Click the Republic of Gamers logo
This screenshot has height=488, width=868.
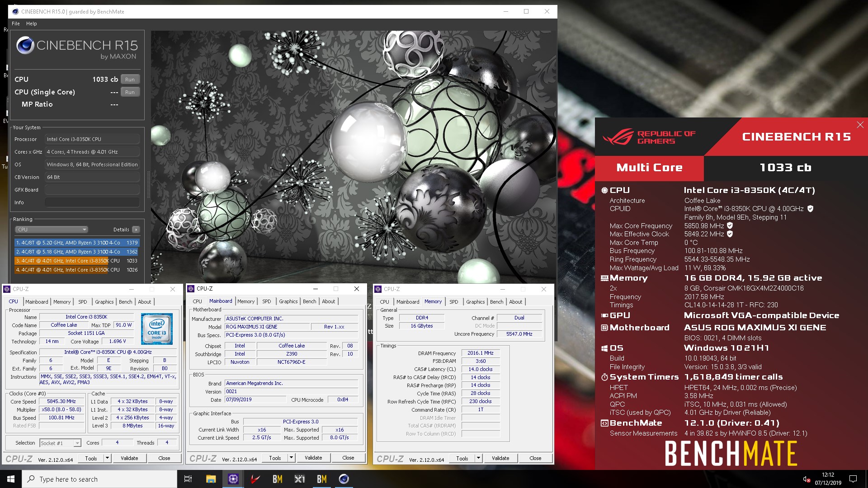click(x=649, y=137)
